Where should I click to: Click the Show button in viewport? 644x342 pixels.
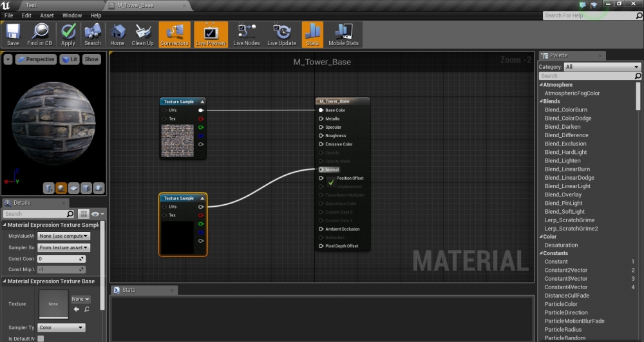pos(91,59)
